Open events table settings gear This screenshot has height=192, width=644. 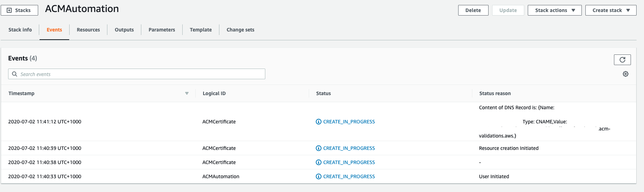point(625,74)
